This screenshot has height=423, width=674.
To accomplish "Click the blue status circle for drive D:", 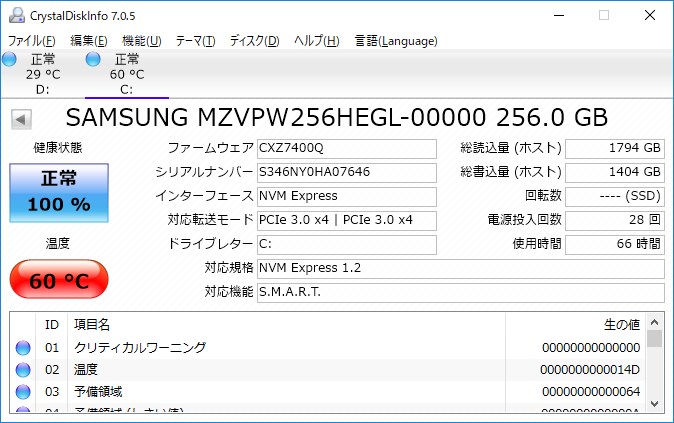I will pyautogui.click(x=9, y=59).
